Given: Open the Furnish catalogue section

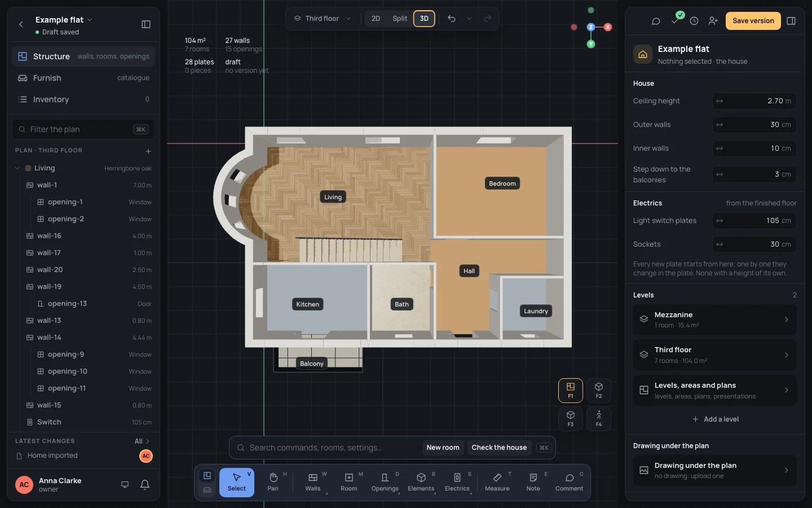Looking at the screenshot, I should [83, 78].
